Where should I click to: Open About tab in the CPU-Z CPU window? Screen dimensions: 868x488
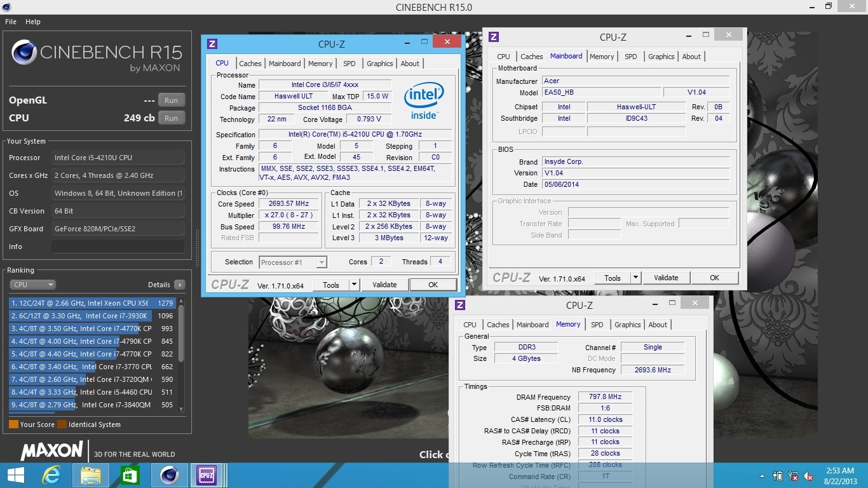point(410,64)
